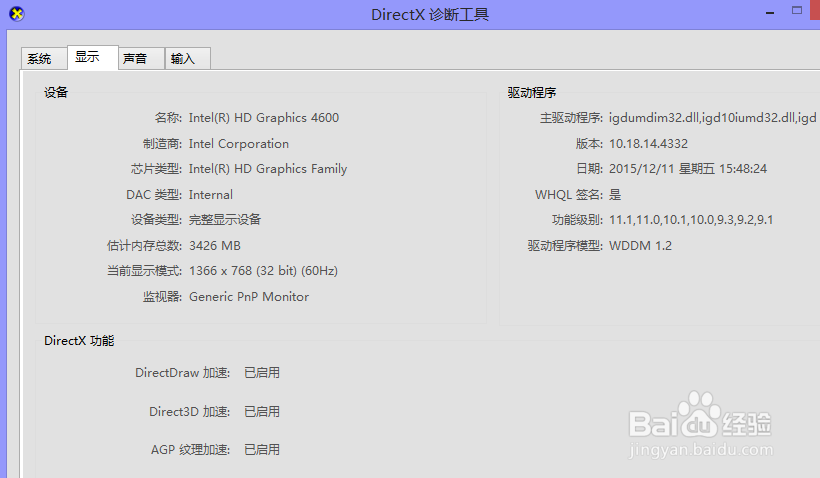Click the 驱动程序 group heading
The height and width of the screenshot is (478, 820).
click(x=532, y=93)
